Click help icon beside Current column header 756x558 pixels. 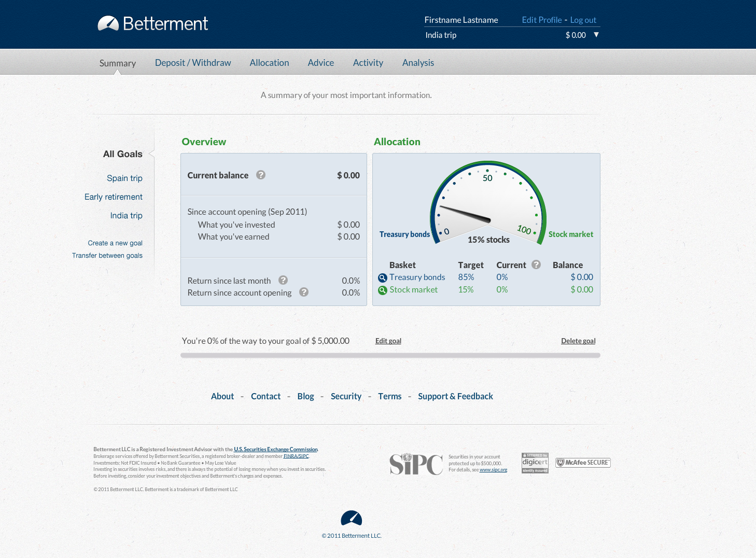click(x=536, y=264)
